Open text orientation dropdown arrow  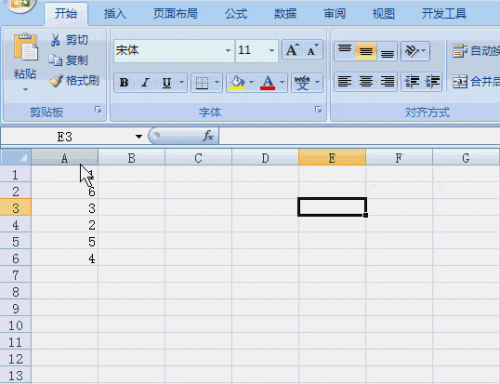coord(424,51)
